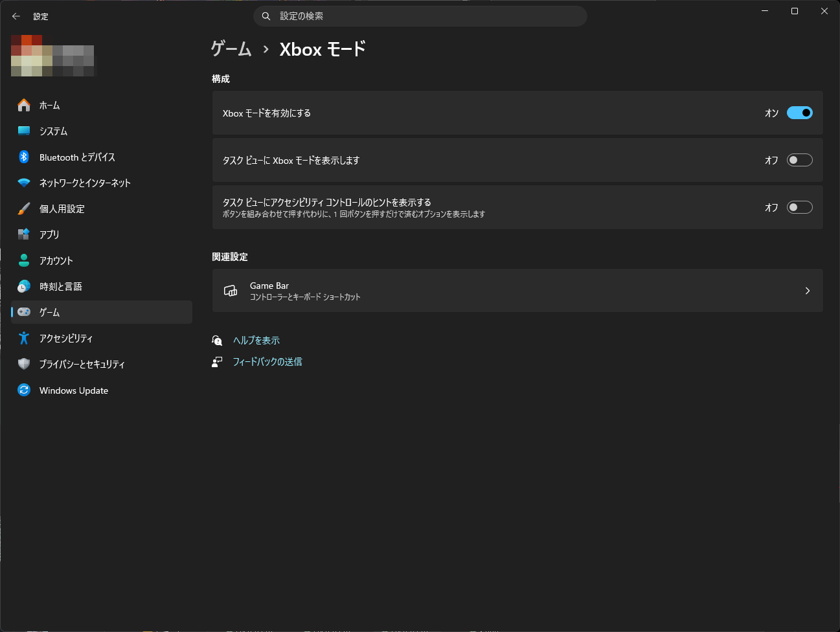Click the 個人用設定 paintbrush icon

[x=24, y=209]
